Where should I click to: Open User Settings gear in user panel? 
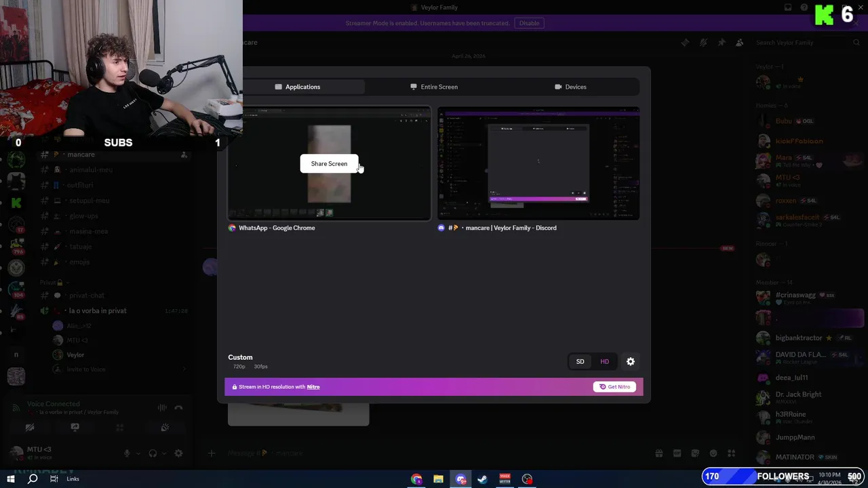coord(178,453)
